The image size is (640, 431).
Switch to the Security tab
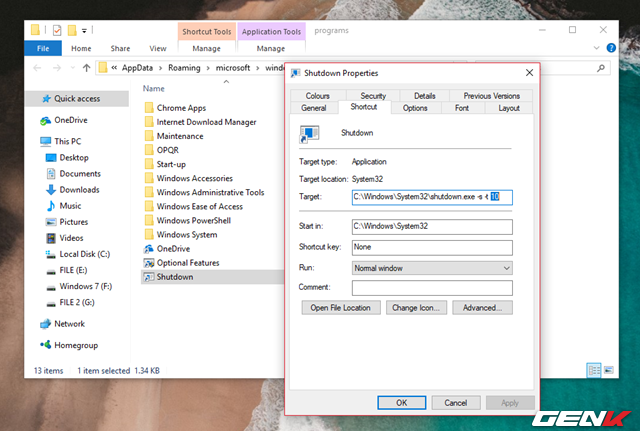(x=373, y=96)
